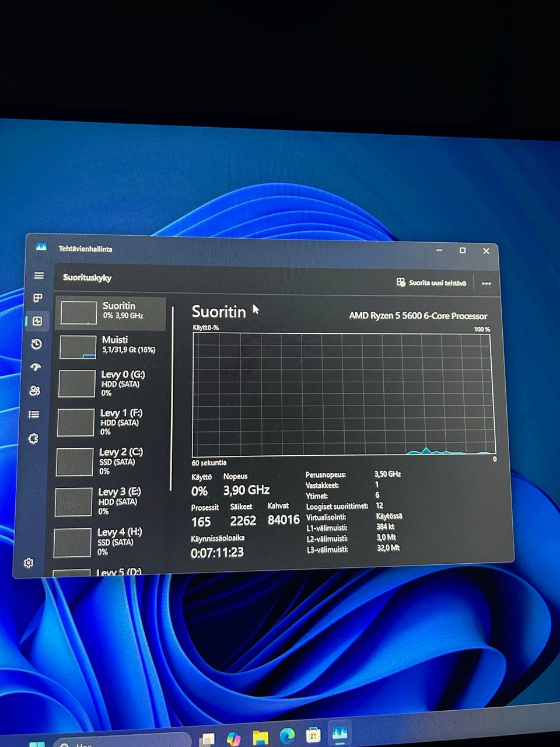The height and width of the screenshot is (747, 560).
Task: Select Levy 0 (G:) disk item
Action: pos(109,383)
